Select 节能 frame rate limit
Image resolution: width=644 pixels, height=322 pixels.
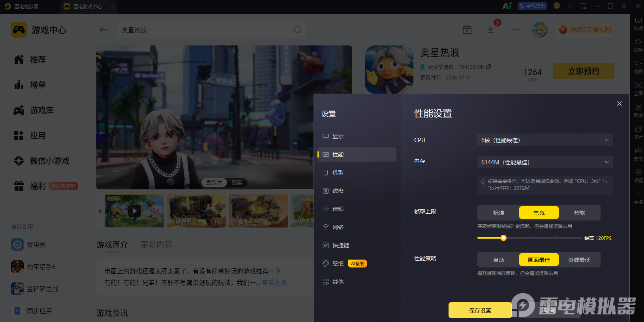pyautogui.click(x=579, y=213)
